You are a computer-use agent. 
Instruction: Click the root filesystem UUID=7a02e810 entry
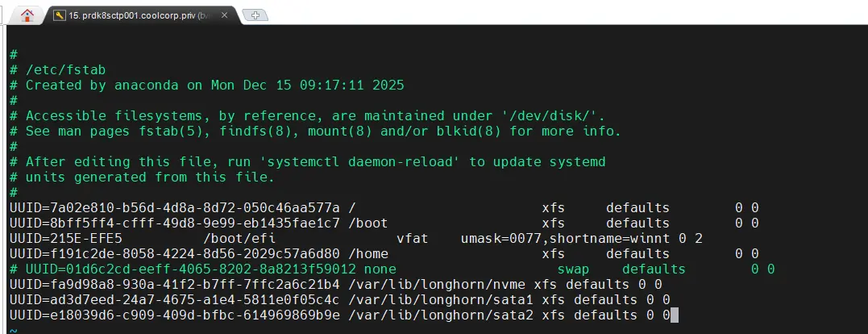tap(174, 207)
